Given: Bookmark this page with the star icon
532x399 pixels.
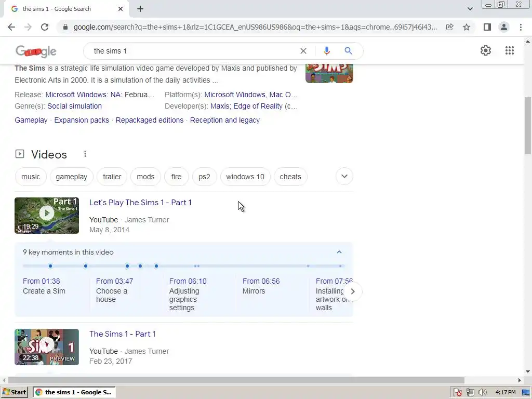Looking at the screenshot, I should point(467,27).
